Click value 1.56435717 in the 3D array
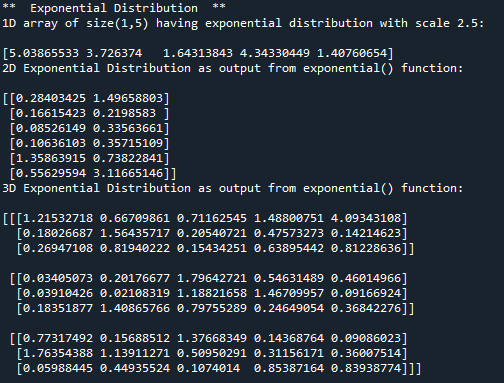Viewport: 504px width, 383px height. (135, 233)
